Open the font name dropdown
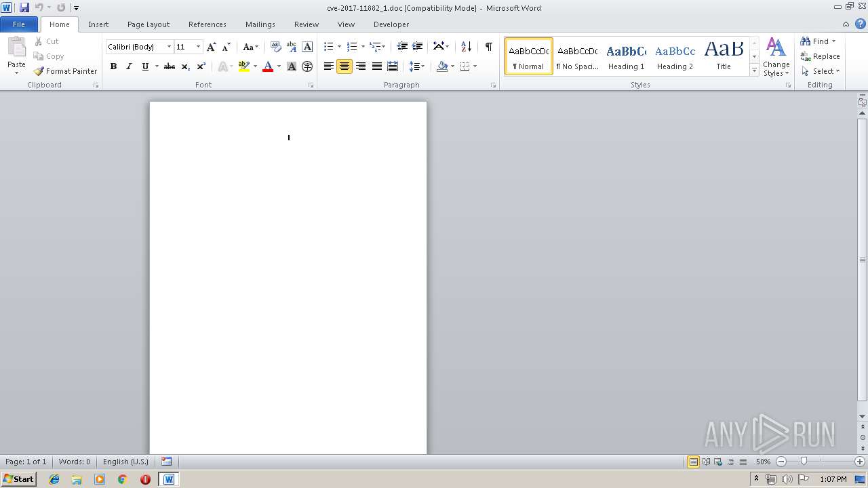The width and height of the screenshot is (868, 488). (169, 47)
